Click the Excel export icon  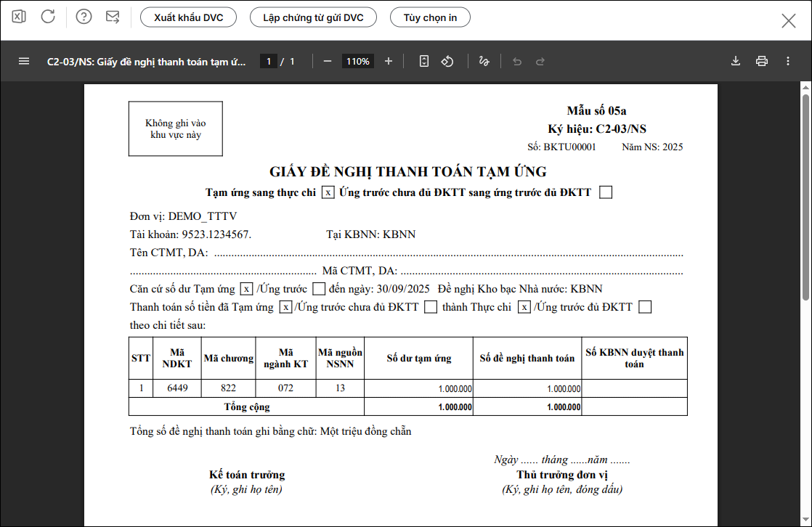pyautogui.click(x=19, y=17)
